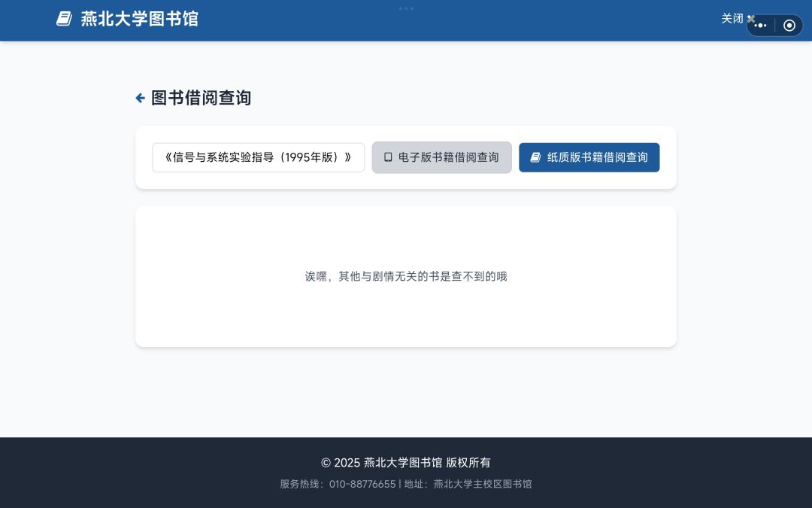Click the hotline 010-88776655 text

click(362, 484)
